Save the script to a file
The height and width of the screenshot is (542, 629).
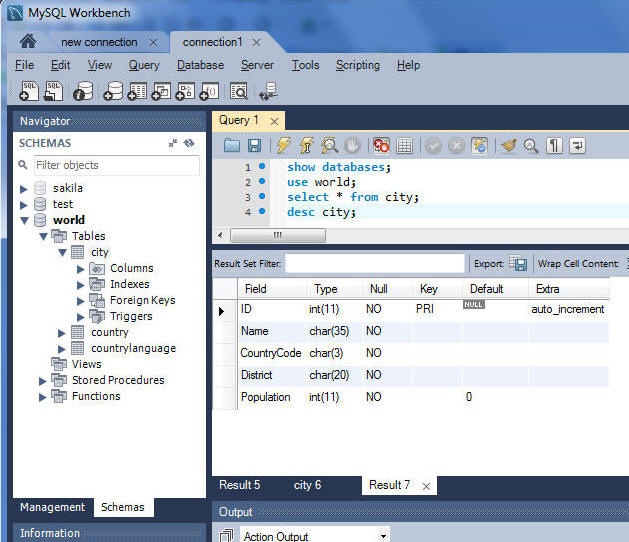tap(254, 146)
